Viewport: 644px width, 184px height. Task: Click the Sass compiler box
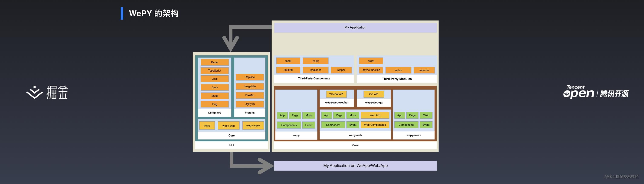click(x=214, y=87)
